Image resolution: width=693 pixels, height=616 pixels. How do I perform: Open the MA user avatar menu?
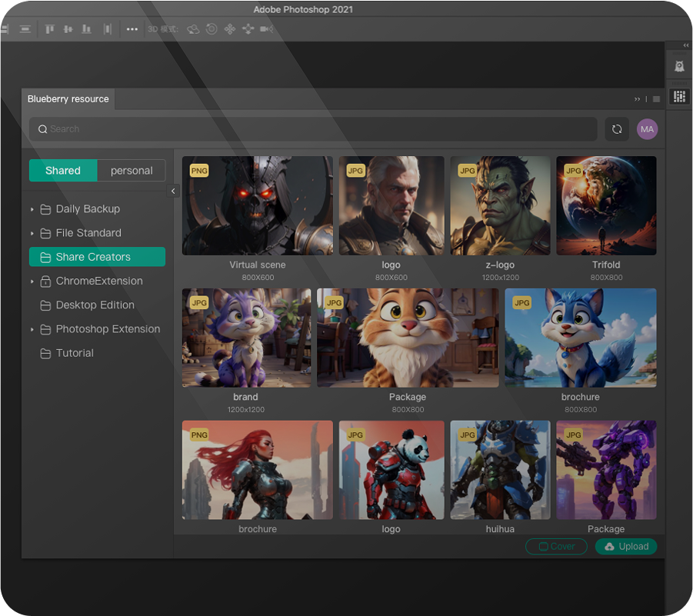647,129
